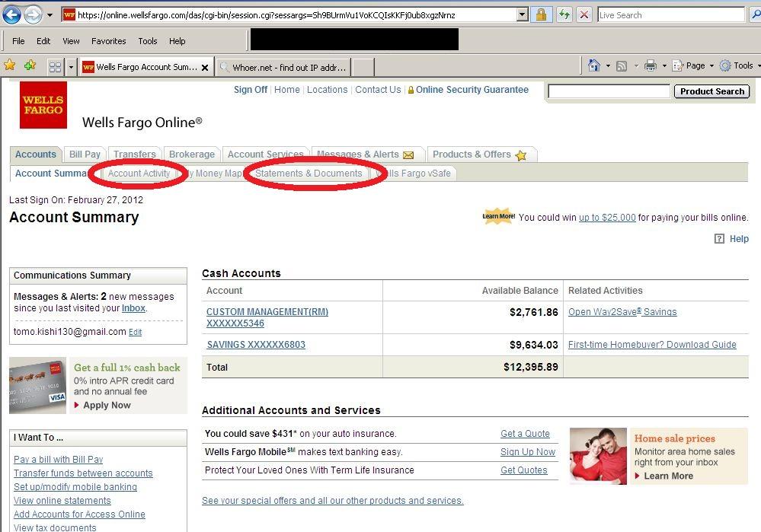Show Quick Tabs thumbnail grid icon

pyautogui.click(x=55, y=66)
